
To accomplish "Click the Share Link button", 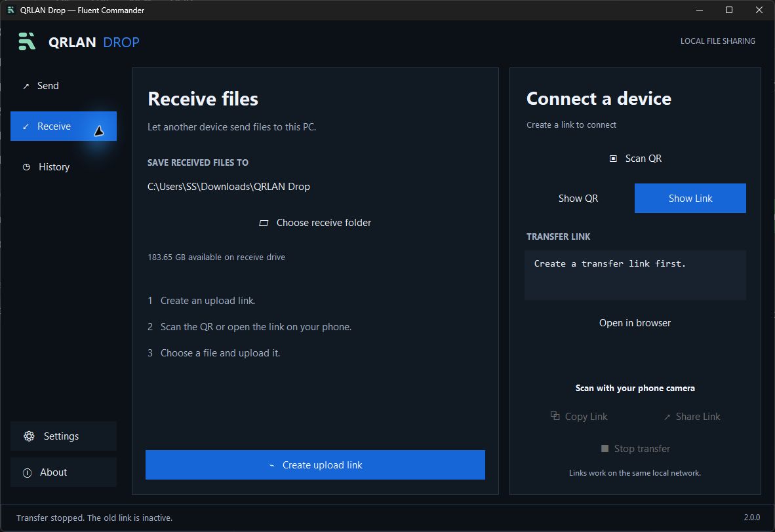I will click(692, 417).
